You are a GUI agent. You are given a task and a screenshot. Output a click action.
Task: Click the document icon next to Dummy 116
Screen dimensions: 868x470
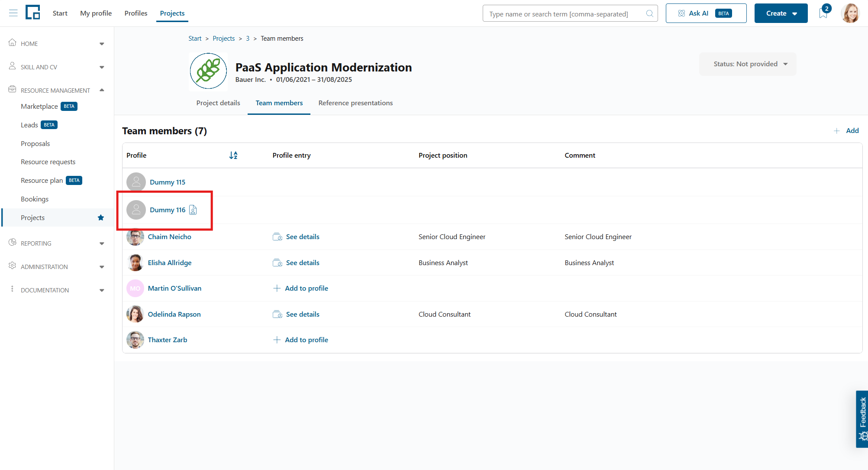pyautogui.click(x=193, y=210)
